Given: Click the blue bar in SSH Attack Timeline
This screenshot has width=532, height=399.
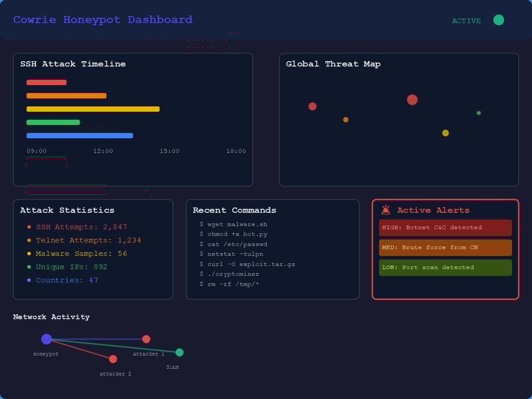Looking at the screenshot, I should pos(80,136).
